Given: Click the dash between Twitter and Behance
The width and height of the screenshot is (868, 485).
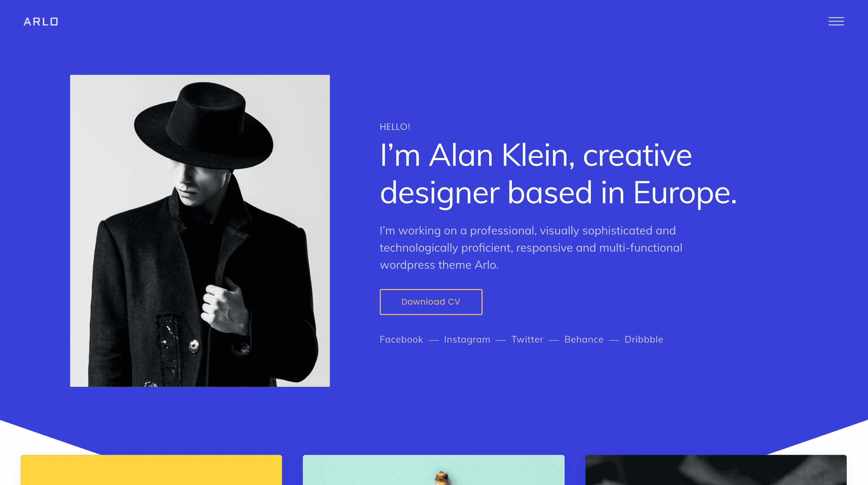Looking at the screenshot, I should pyautogui.click(x=554, y=339).
